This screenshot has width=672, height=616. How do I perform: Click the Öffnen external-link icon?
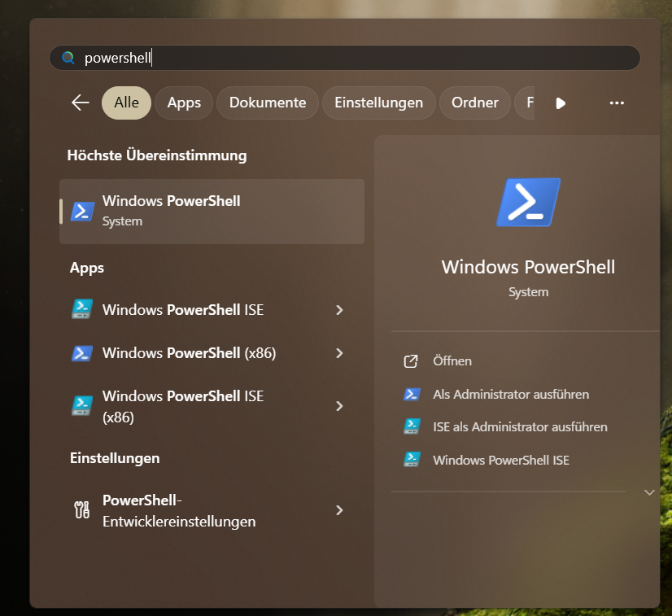click(411, 361)
